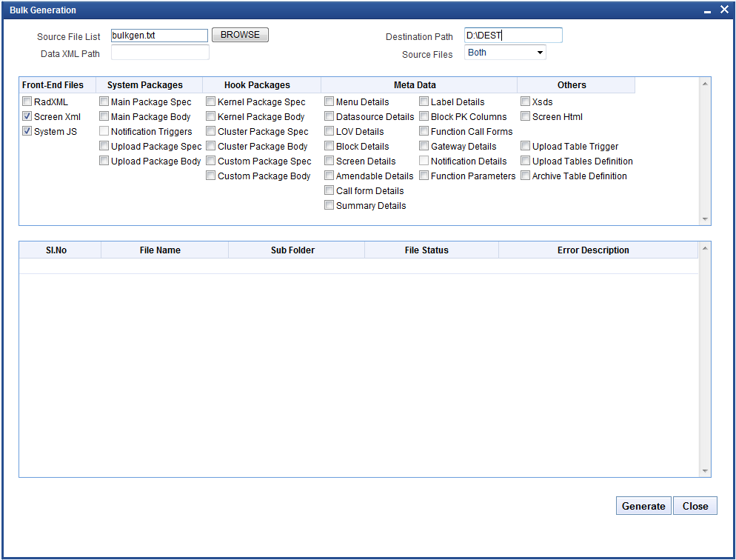Viewport: 736px width, 560px height.
Task: Click file table scrollbar down arrow
Action: 705,471
